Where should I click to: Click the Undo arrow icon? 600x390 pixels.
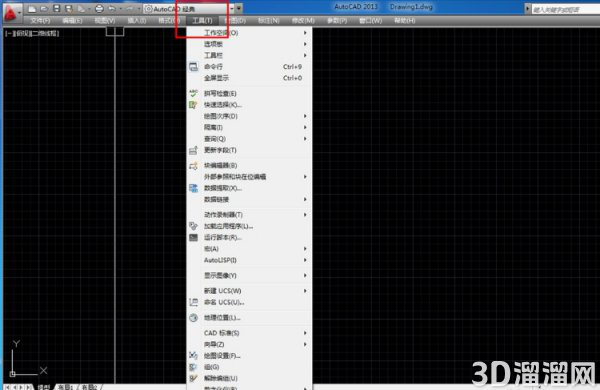(112, 8)
